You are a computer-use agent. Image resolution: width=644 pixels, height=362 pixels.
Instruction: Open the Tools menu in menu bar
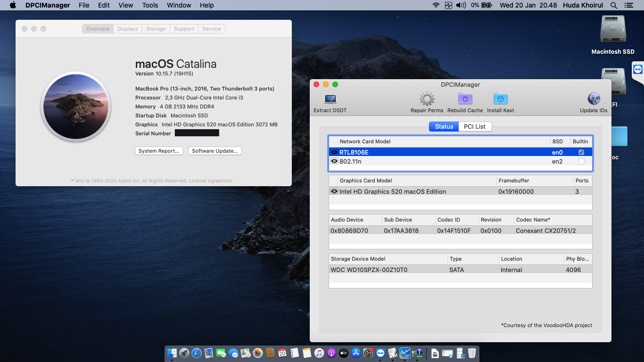[150, 5]
